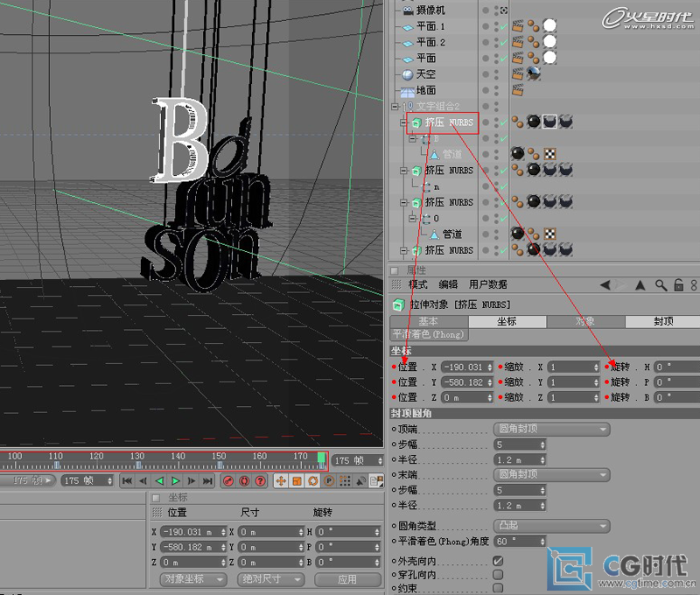The height and width of the screenshot is (595, 700).
Task: Select the 摄像机 object in the tree
Action: click(x=430, y=10)
